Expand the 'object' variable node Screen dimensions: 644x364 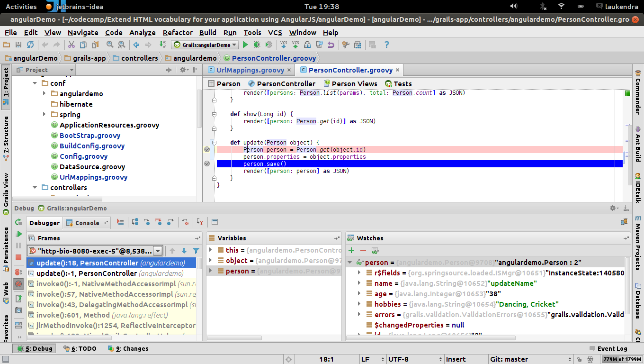click(211, 261)
